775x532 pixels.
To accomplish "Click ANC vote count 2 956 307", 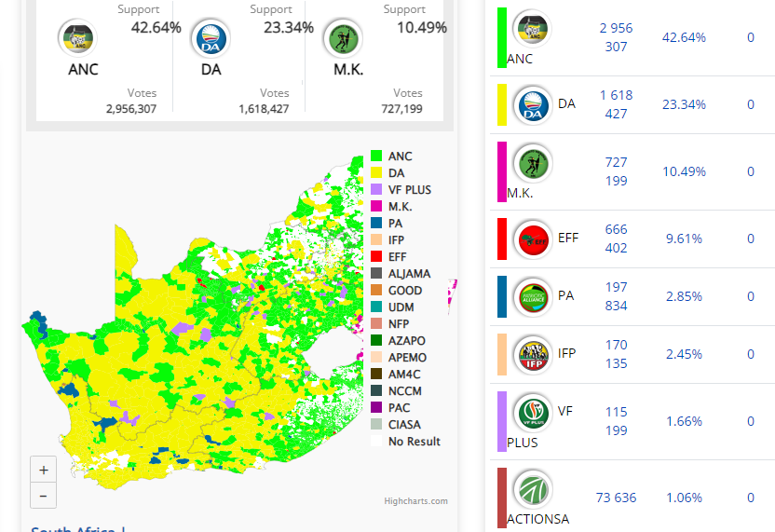I will [x=616, y=37].
